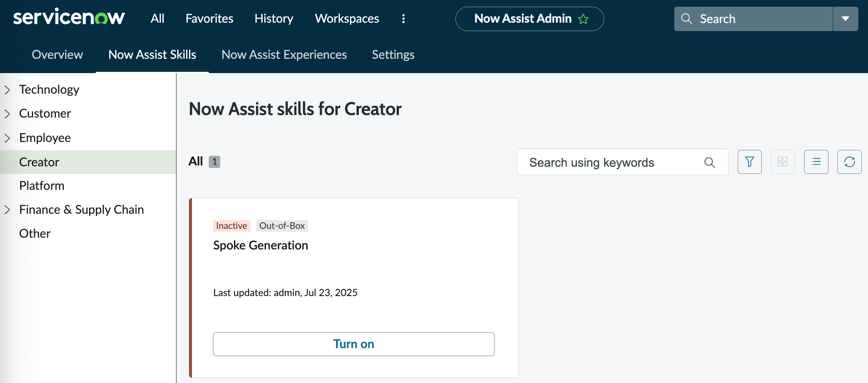Click the Now Assist skills for Creator heading
Viewport: 868px width, 383px height.
click(295, 109)
